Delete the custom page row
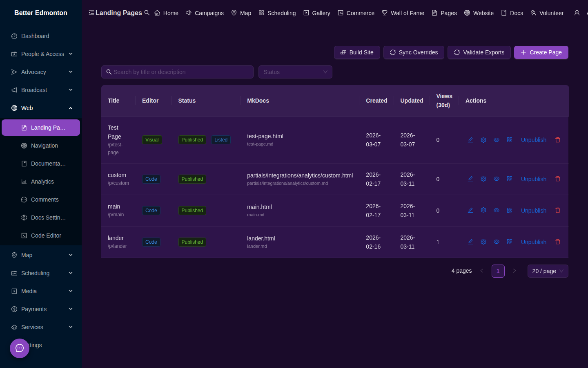588x368 pixels. [558, 179]
